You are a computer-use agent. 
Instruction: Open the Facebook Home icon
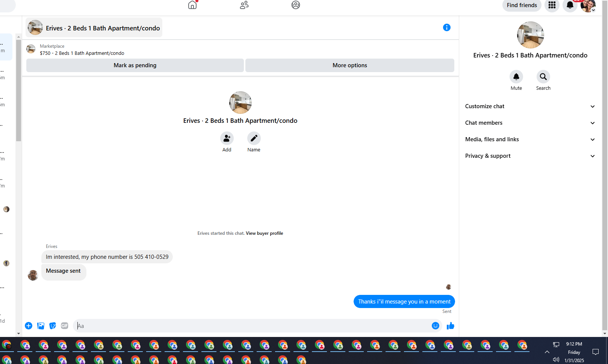tap(192, 5)
